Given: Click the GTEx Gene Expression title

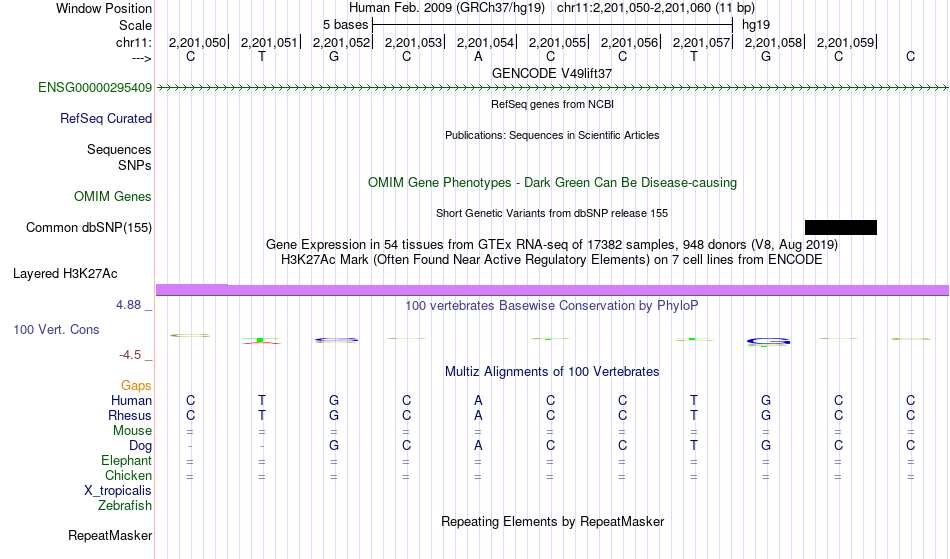Looking at the screenshot, I should pyautogui.click(x=552, y=245).
